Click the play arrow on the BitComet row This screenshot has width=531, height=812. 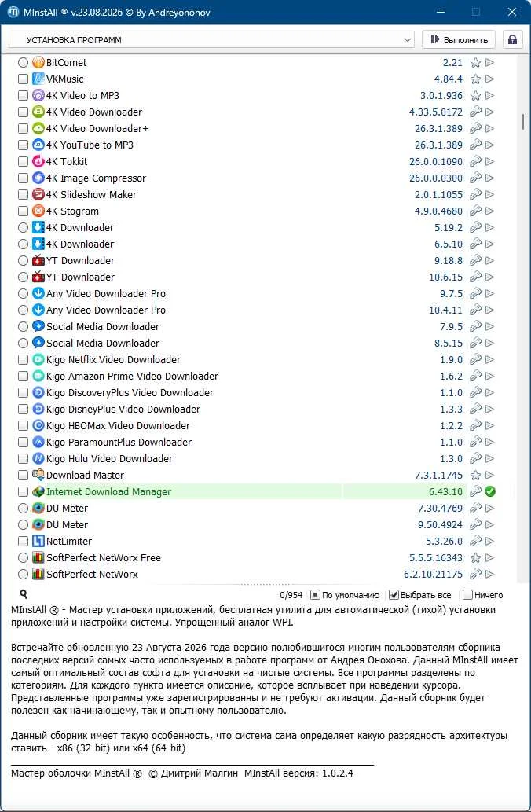[x=489, y=63]
